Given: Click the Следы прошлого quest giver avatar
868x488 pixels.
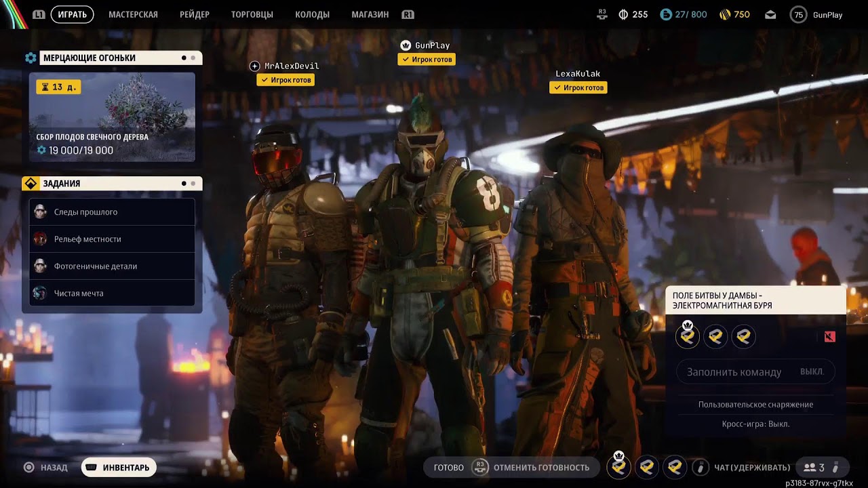Looking at the screenshot, I should (40, 212).
